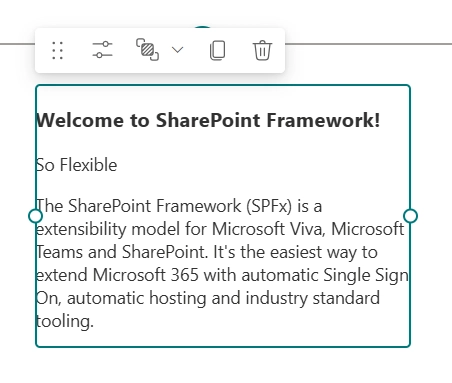
Task: Delete the web part with trash icon
Action: (x=263, y=50)
